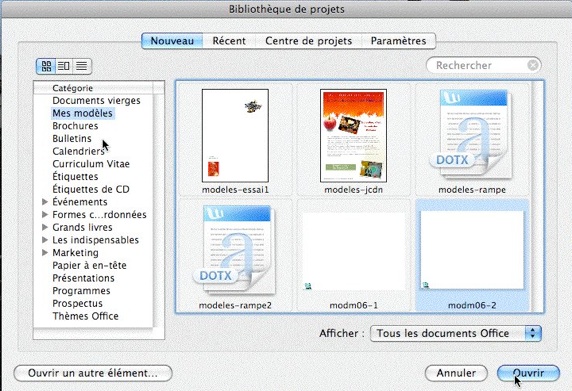Select Documents vierges category
The height and width of the screenshot is (391, 572).
[x=96, y=100]
